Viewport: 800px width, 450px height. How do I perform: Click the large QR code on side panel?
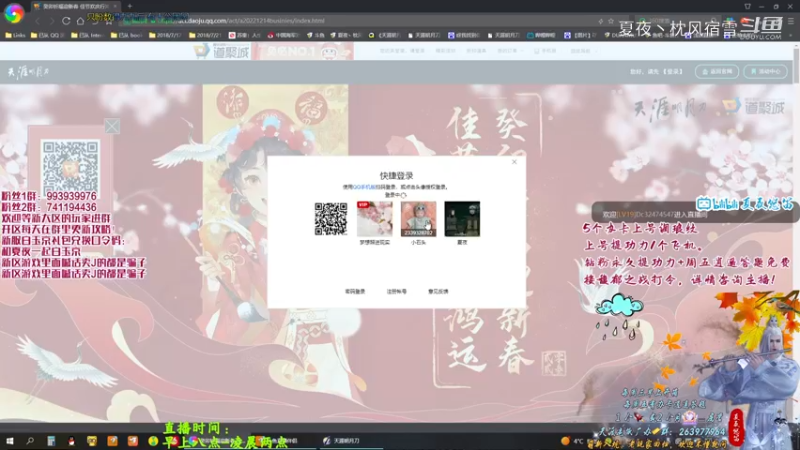(70, 166)
